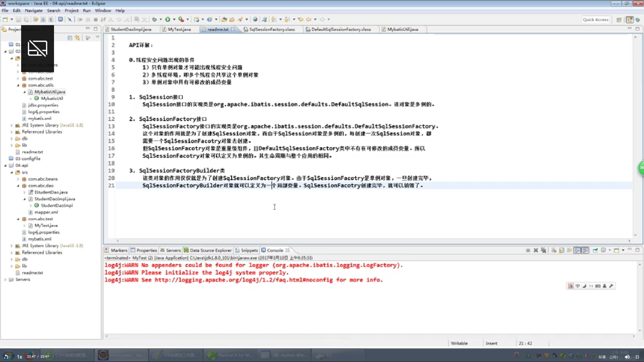Collapse the 04-api project node
Image resolution: width=644 pixels, height=362 pixels.
click(5, 165)
